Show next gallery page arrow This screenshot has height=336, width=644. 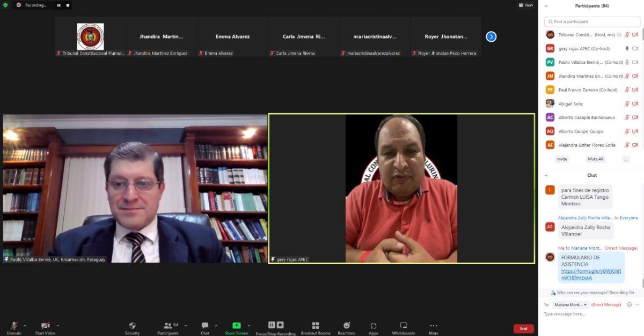(491, 37)
